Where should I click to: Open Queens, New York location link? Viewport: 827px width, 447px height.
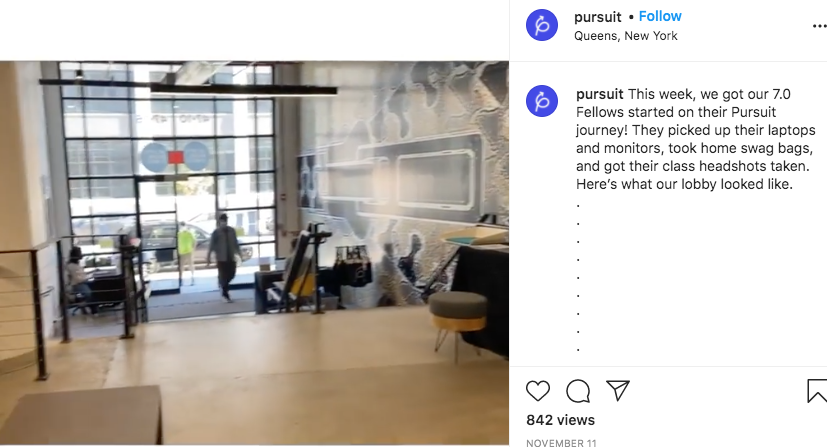pos(626,36)
